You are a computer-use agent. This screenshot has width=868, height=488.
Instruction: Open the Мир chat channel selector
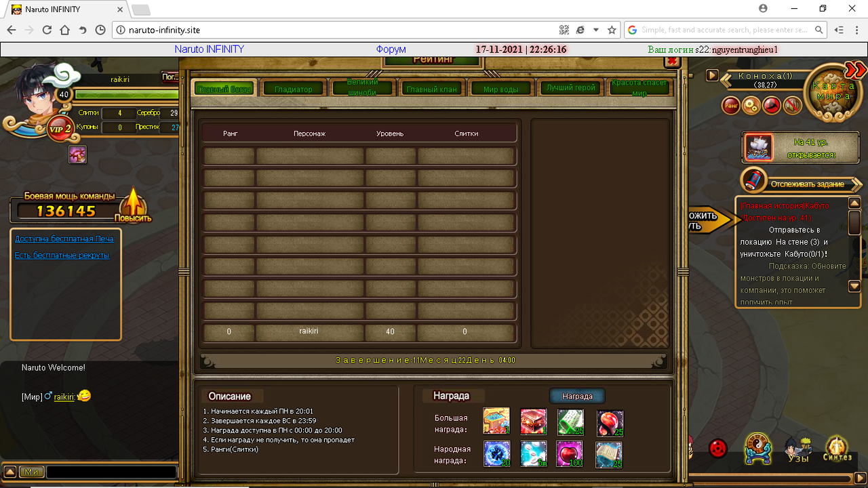[x=31, y=472]
